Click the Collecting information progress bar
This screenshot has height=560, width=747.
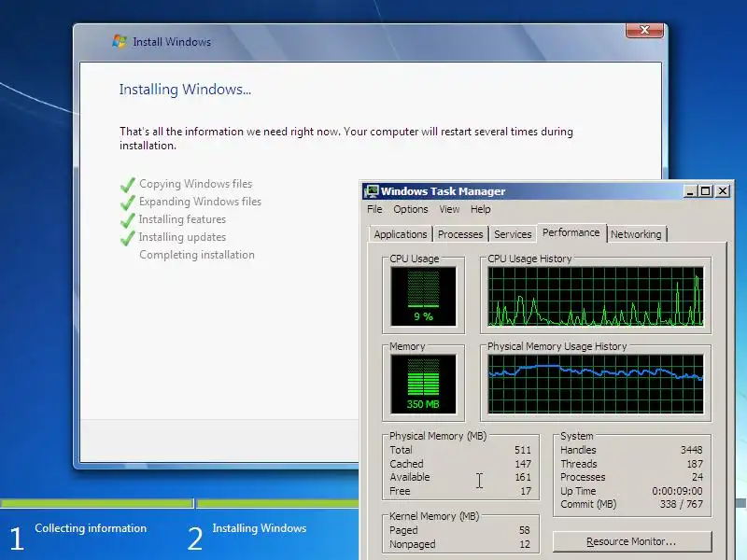tap(97, 503)
